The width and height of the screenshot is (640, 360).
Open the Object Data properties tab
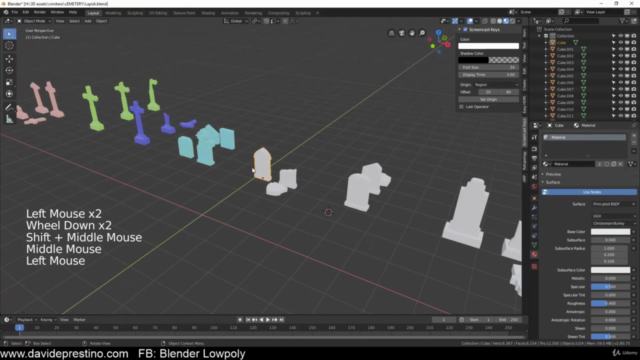click(x=534, y=245)
